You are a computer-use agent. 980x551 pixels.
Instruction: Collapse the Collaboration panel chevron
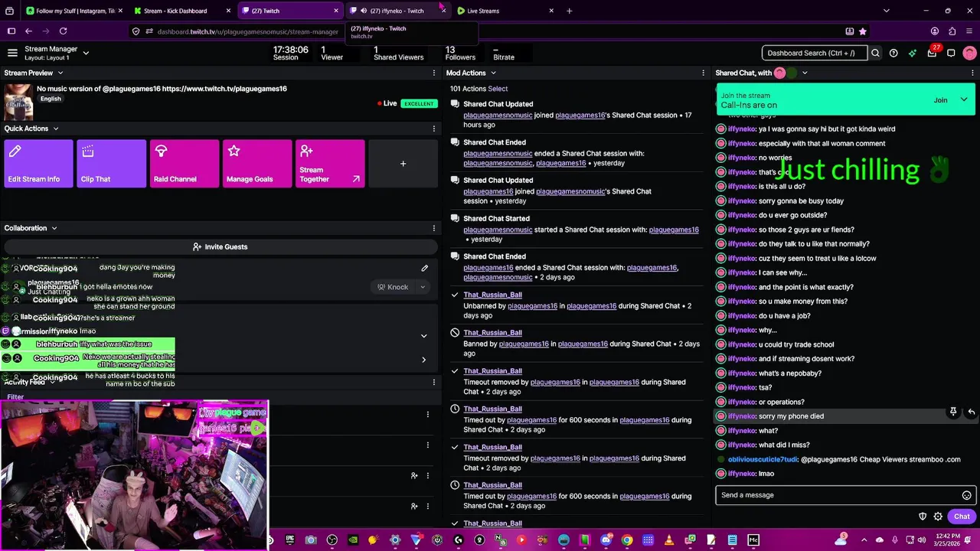[x=54, y=228]
